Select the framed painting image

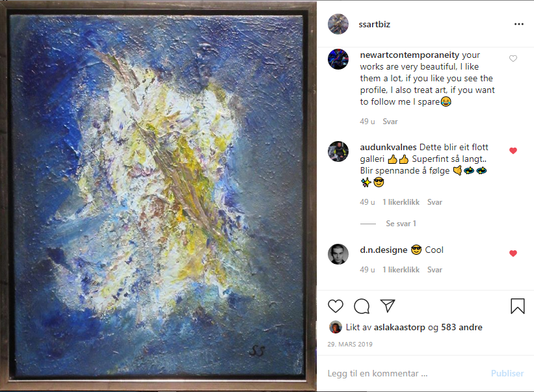(x=158, y=197)
